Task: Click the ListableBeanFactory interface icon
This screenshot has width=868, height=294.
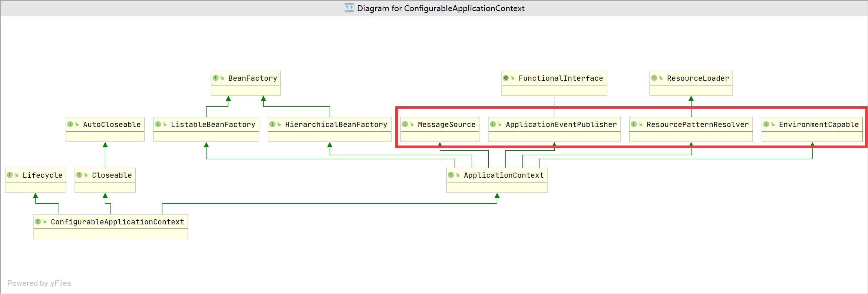Action: click(158, 124)
